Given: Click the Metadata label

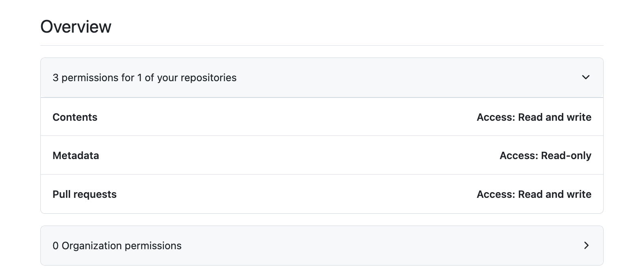Looking at the screenshot, I should [x=75, y=155].
